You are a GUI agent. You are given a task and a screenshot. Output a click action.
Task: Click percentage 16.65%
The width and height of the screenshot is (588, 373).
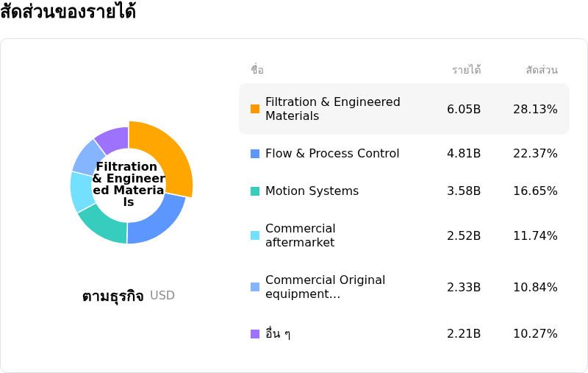click(x=535, y=191)
